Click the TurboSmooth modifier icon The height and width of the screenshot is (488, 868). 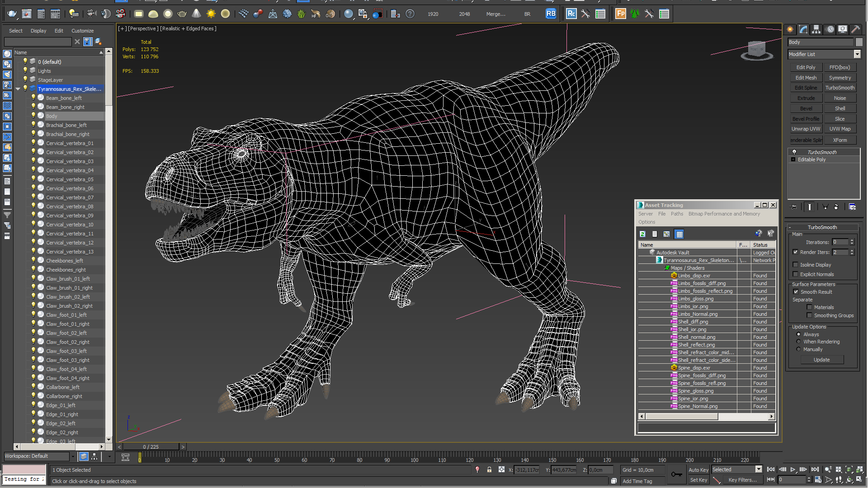tap(793, 151)
